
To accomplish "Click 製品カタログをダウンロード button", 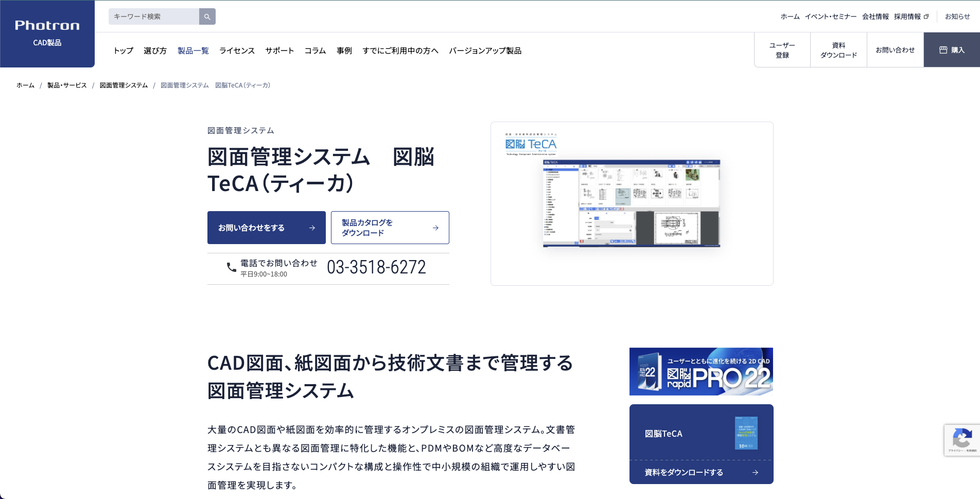I will (x=390, y=228).
